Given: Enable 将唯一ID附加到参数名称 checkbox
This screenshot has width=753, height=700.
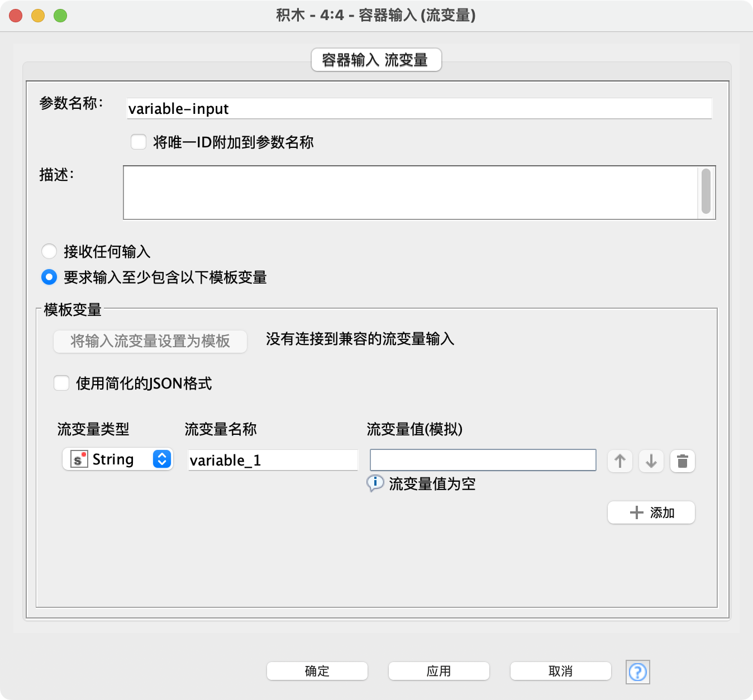Looking at the screenshot, I should pos(139,142).
